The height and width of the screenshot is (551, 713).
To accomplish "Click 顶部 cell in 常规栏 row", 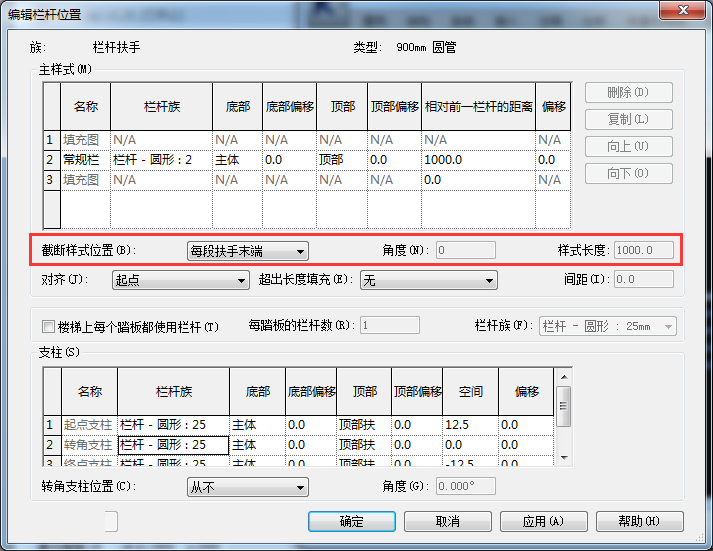I will (341, 160).
